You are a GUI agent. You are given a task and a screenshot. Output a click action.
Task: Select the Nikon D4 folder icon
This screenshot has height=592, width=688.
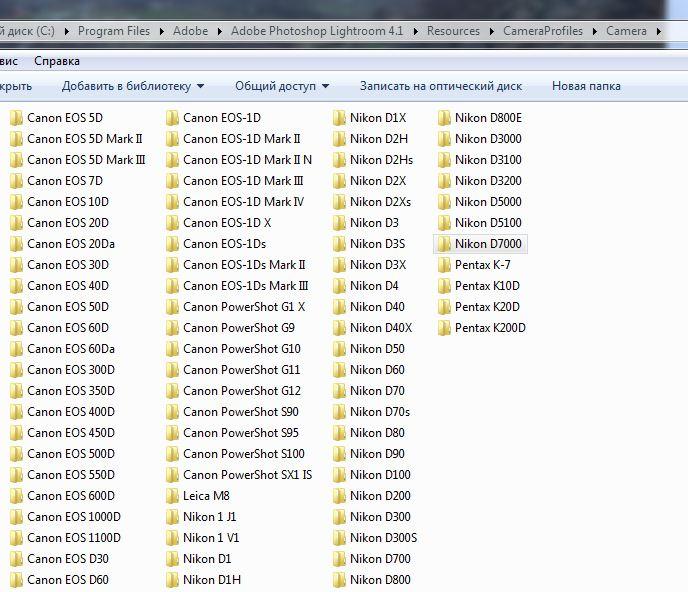tap(339, 286)
